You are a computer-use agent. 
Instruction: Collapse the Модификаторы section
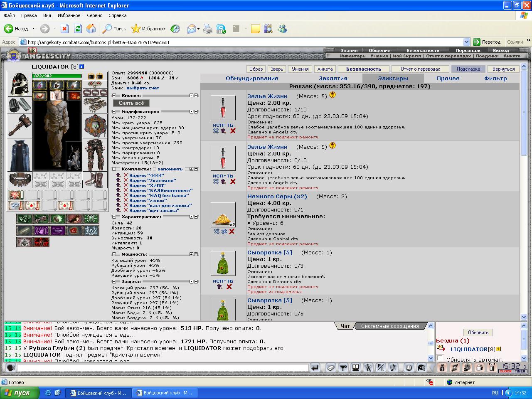click(x=114, y=112)
